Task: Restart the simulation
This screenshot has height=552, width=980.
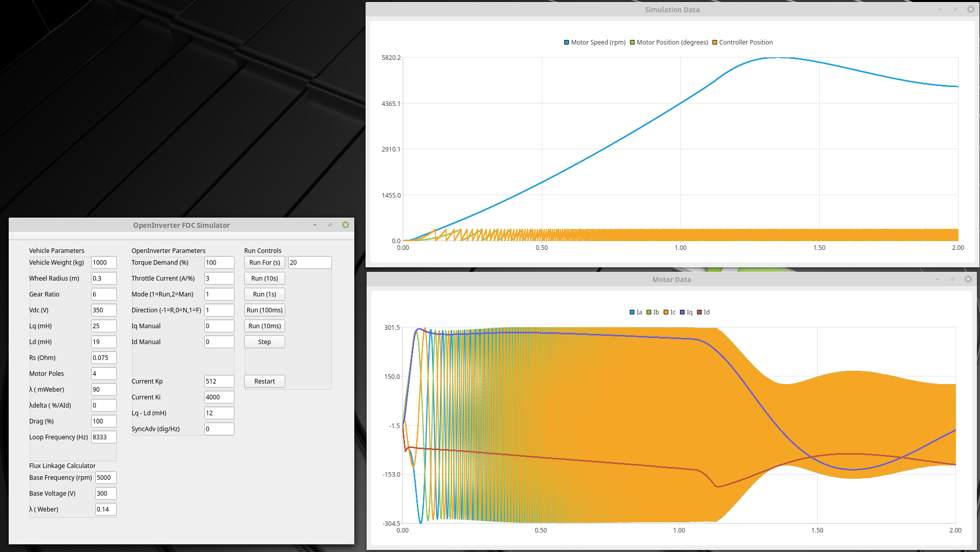Action: 264,381
